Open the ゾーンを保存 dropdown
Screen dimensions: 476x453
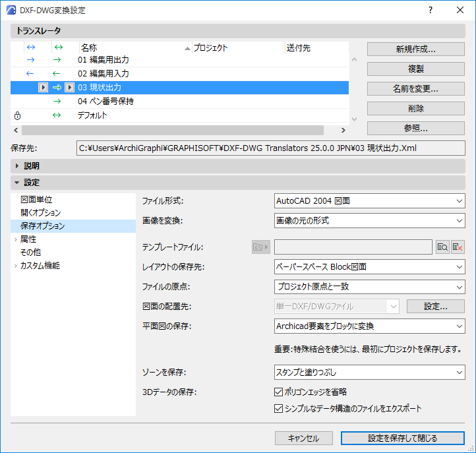pos(369,373)
